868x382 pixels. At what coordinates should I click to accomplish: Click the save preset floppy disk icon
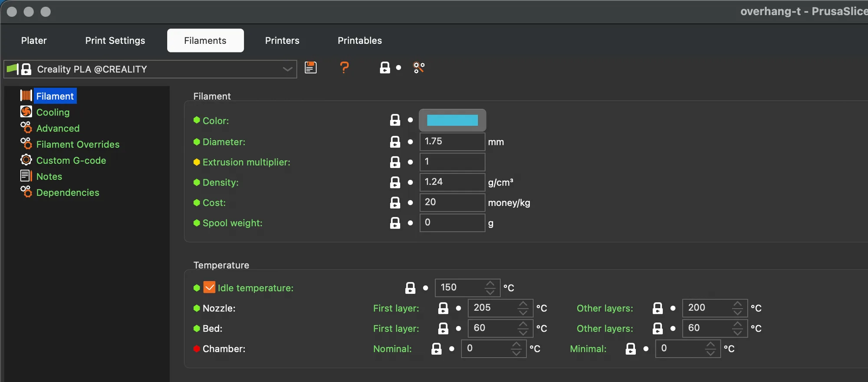[x=311, y=68]
